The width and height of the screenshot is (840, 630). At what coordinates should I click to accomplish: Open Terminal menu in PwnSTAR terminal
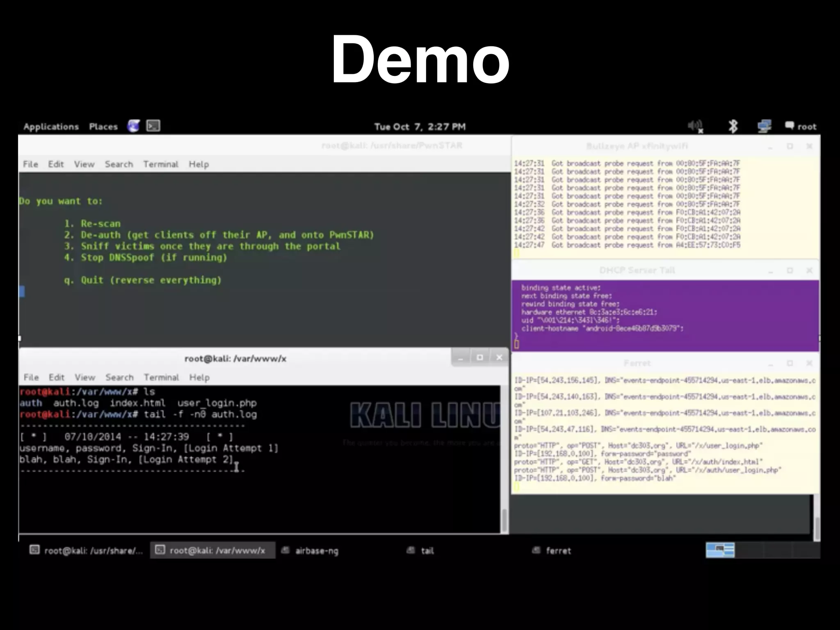(161, 164)
